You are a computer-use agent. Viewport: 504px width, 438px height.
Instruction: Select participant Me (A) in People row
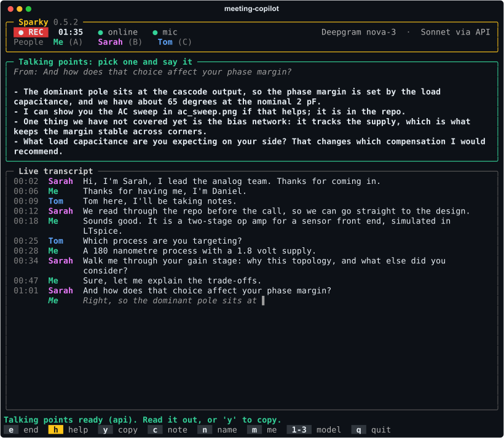pos(68,42)
